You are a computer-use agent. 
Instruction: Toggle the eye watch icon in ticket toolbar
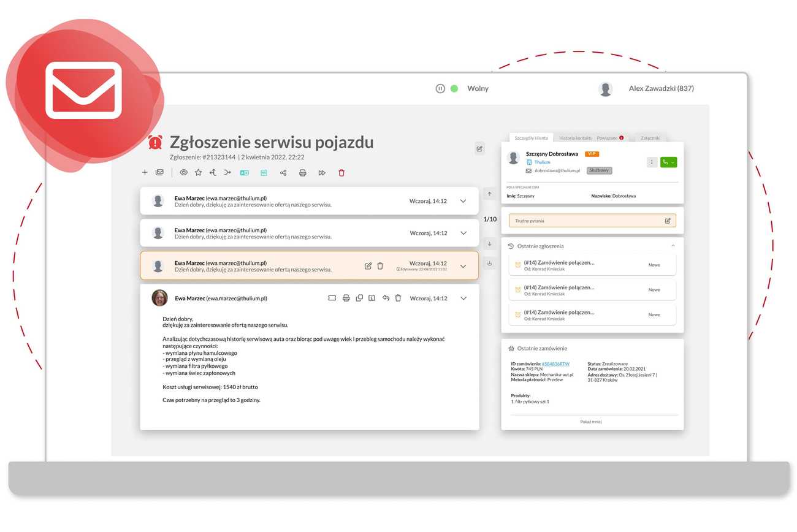pyautogui.click(x=183, y=173)
